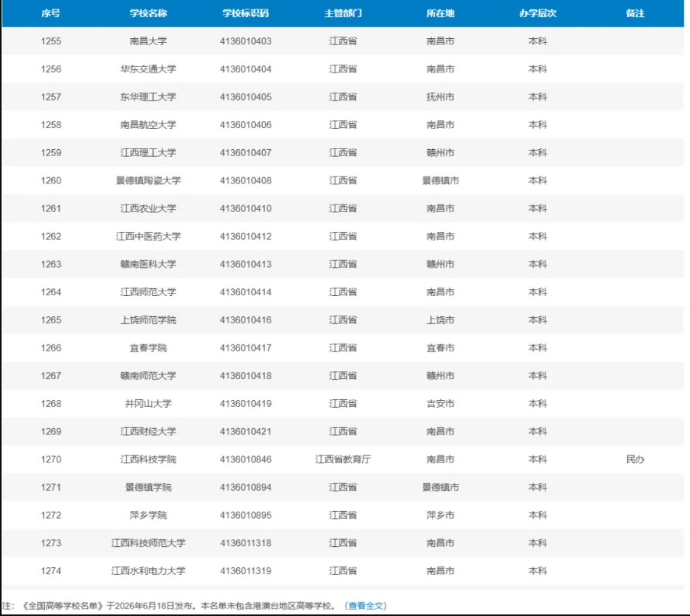Screen dimensions: 690x616
Task: Click 本科 level in row 1274
Action: 538,571
